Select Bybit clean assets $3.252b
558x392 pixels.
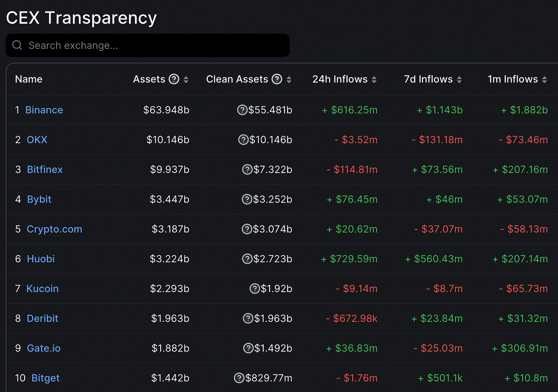click(272, 199)
